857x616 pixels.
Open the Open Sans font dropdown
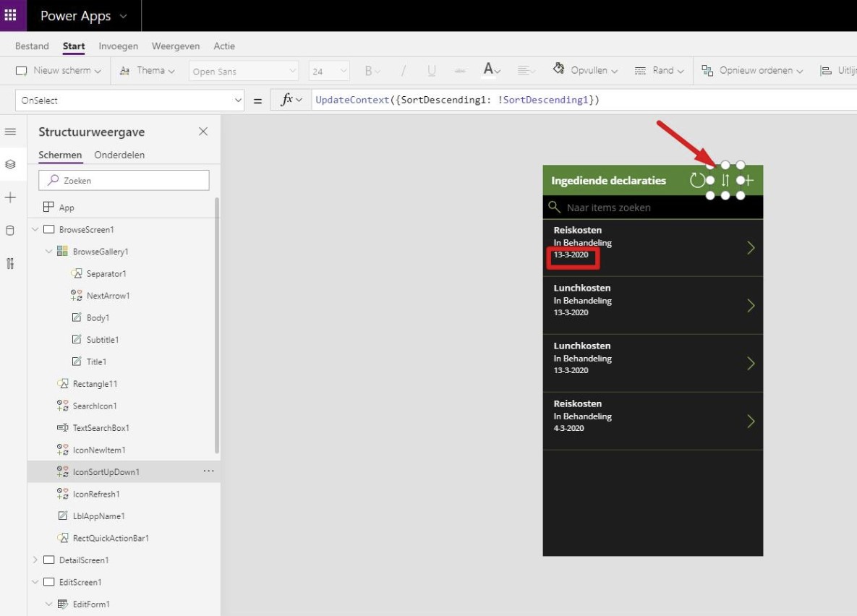coord(244,70)
